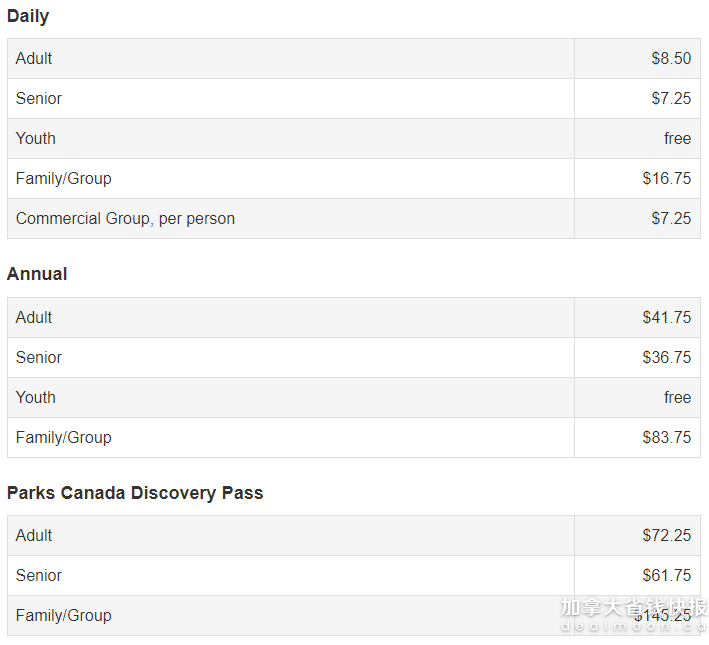Click the Annual section heading

tap(37, 274)
